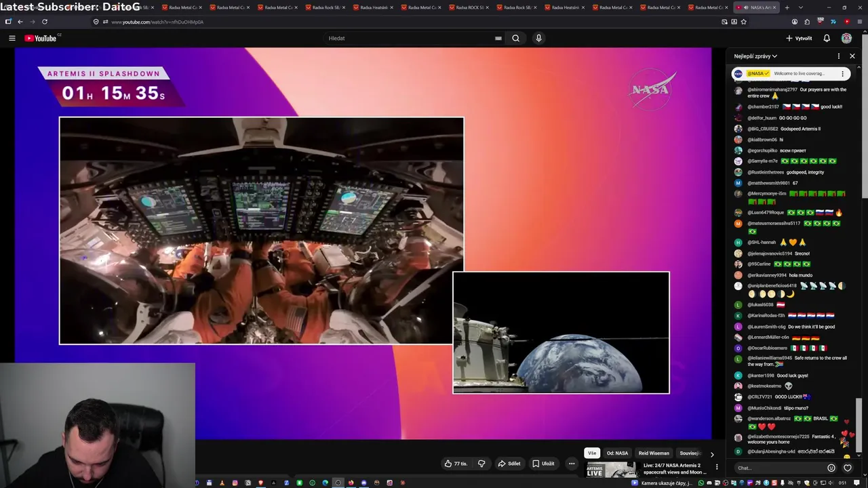Open the emoji picker in chat

(x=831, y=468)
